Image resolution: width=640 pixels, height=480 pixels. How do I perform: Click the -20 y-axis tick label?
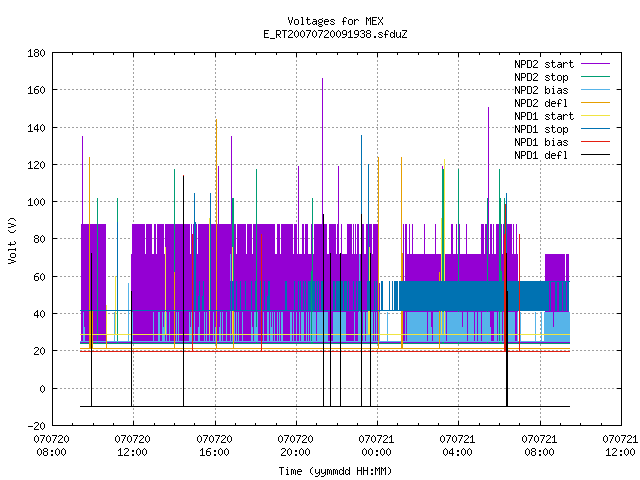[36, 426]
